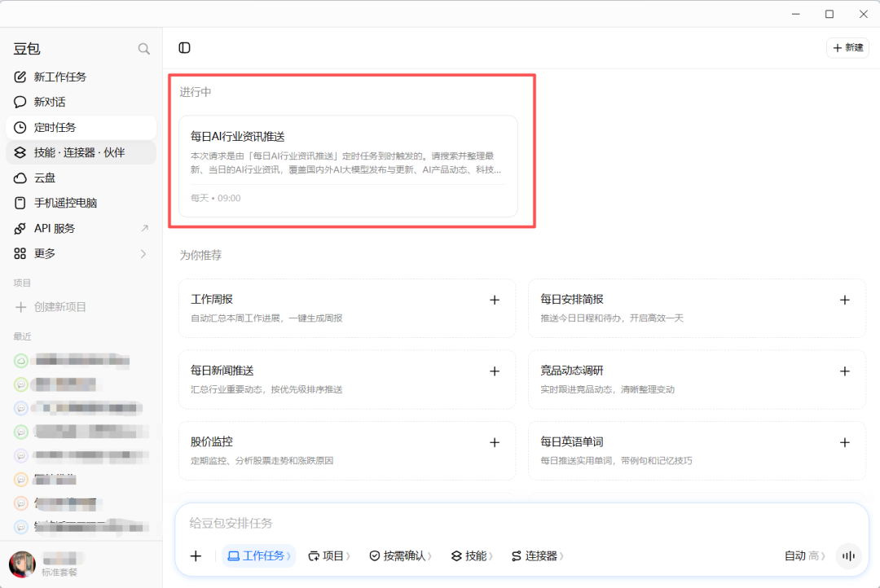Click the 竞品动态调研 card title
Image resolution: width=880 pixels, height=588 pixels.
pyautogui.click(x=572, y=371)
